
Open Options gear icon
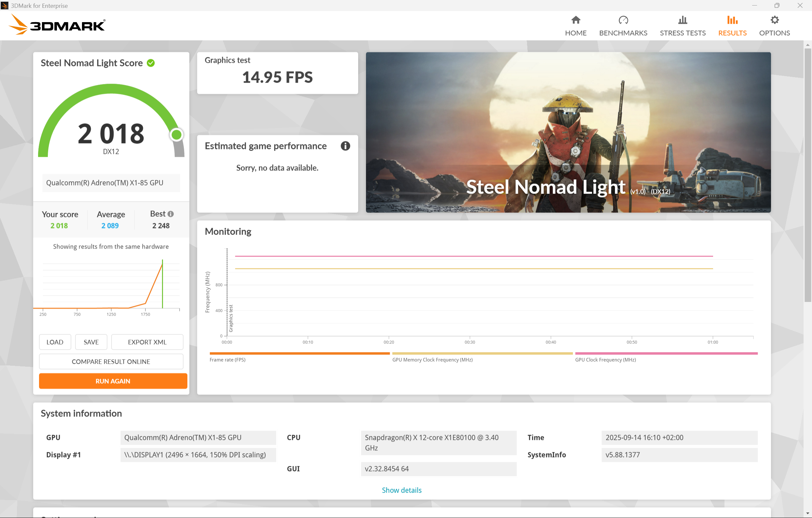(x=775, y=20)
